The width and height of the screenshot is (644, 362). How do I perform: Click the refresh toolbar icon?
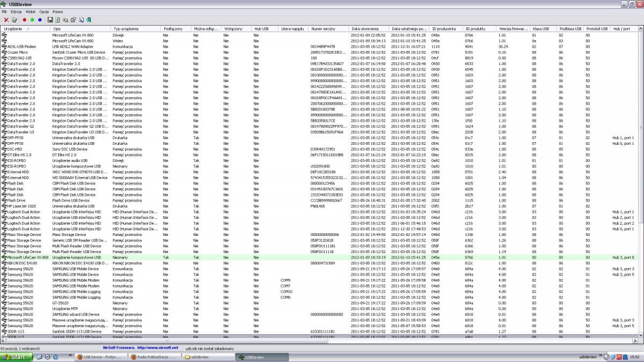(57, 20)
